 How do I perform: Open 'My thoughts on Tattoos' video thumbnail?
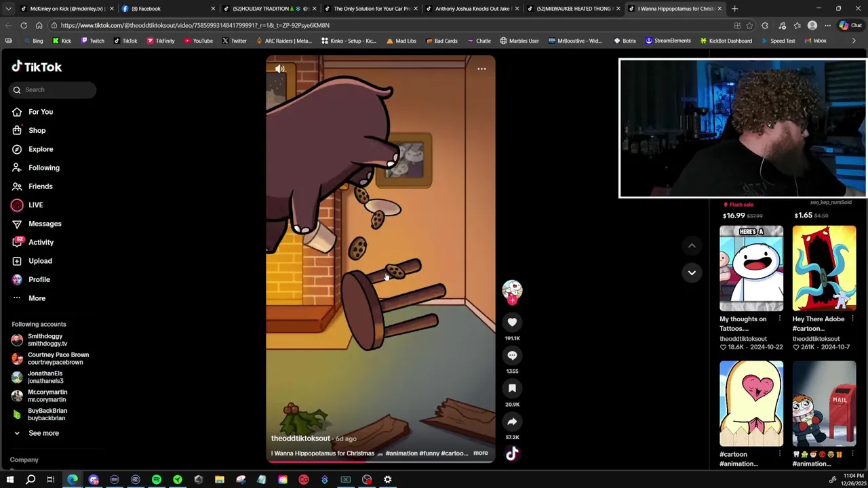(751, 269)
